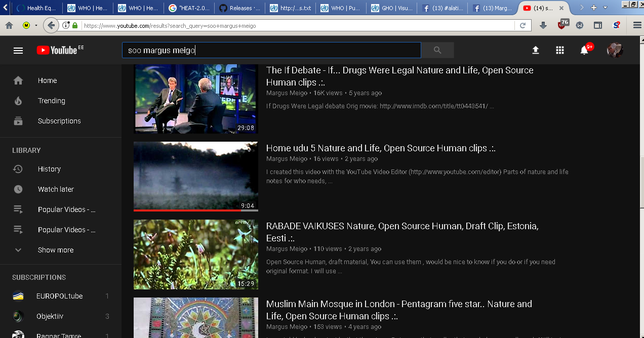Switch to the Releases GitHub tab
644x338 pixels.
tap(240, 8)
